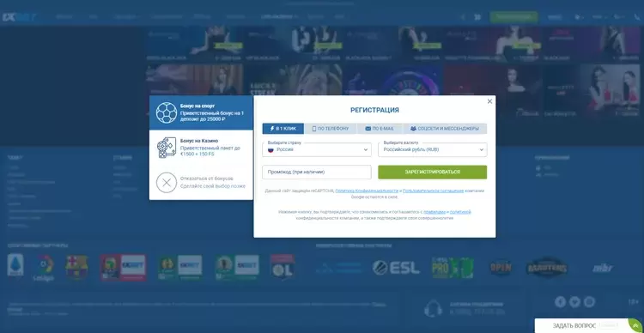Expand the country dropdown showing Россия
644x333 pixels.
(x=317, y=150)
